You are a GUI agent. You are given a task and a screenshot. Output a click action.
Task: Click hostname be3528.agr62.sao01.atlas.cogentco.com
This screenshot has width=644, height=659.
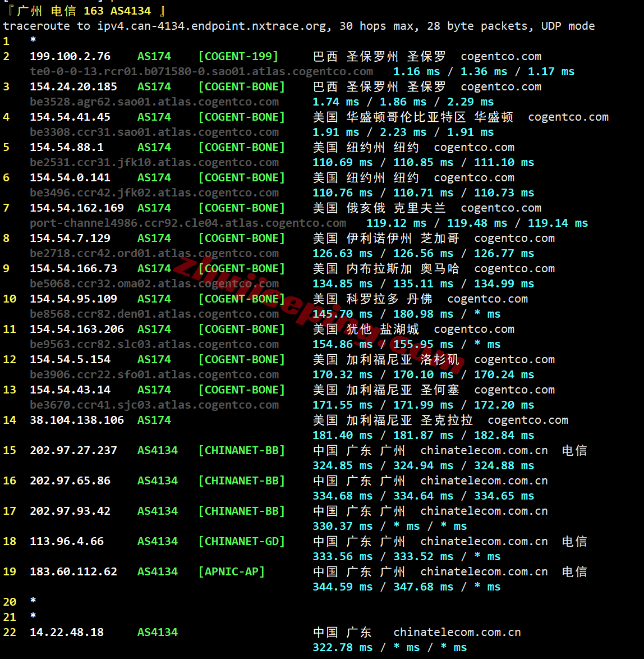click(154, 102)
